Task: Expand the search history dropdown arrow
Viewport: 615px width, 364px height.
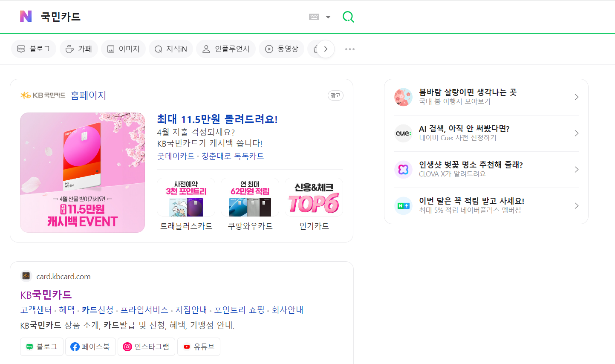Action: coord(328,17)
